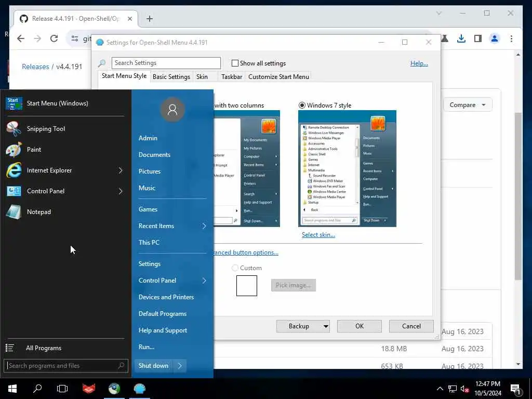This screenshot has height=399, width=532.
Task: Open Snipping Tool from start menu
Action: (x=64, y=129)
